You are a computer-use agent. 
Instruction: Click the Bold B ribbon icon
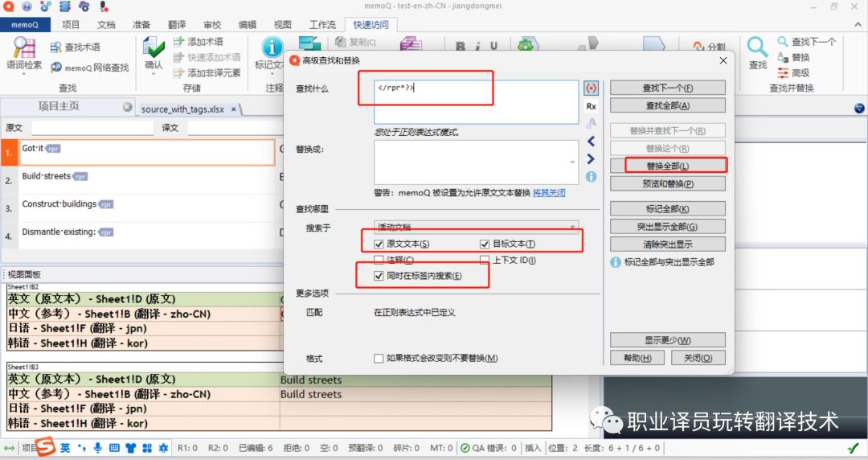point(461,46)
